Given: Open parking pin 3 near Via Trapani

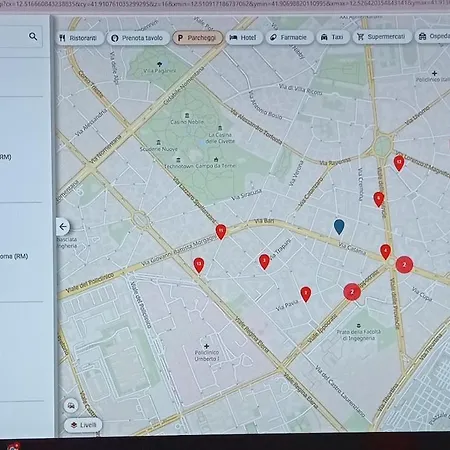Looking at the screenshot, I should 264,262.
